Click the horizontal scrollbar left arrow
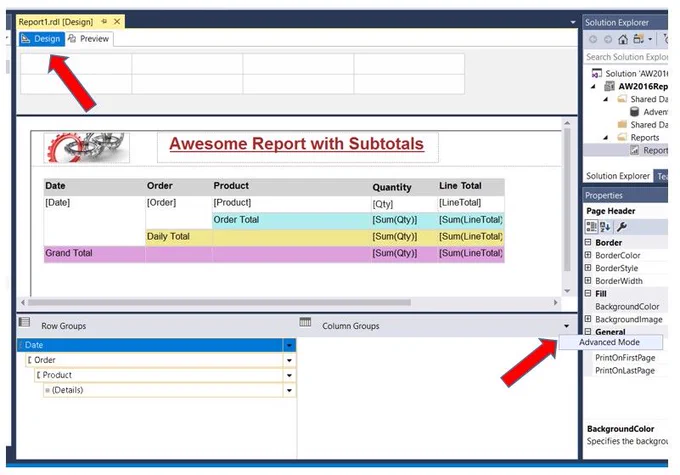This screenshot has width=680, height=475. tap(23, 302)
